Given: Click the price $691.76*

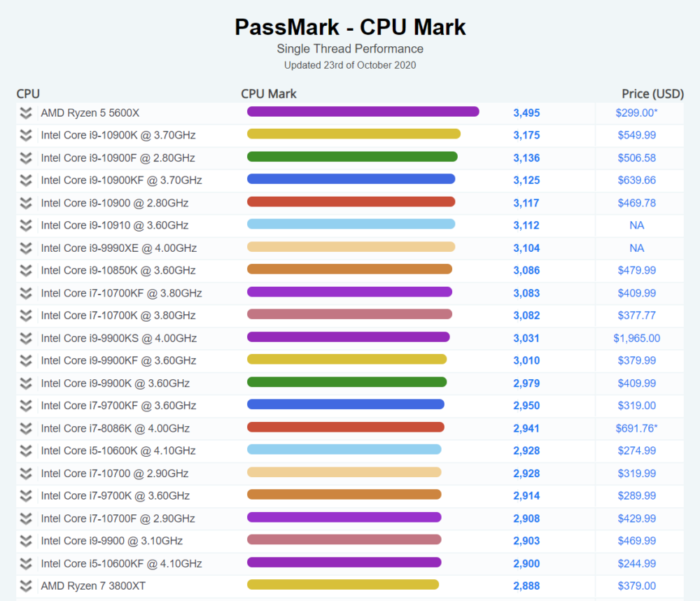Looking at the screenshot, I should [636, 428].
